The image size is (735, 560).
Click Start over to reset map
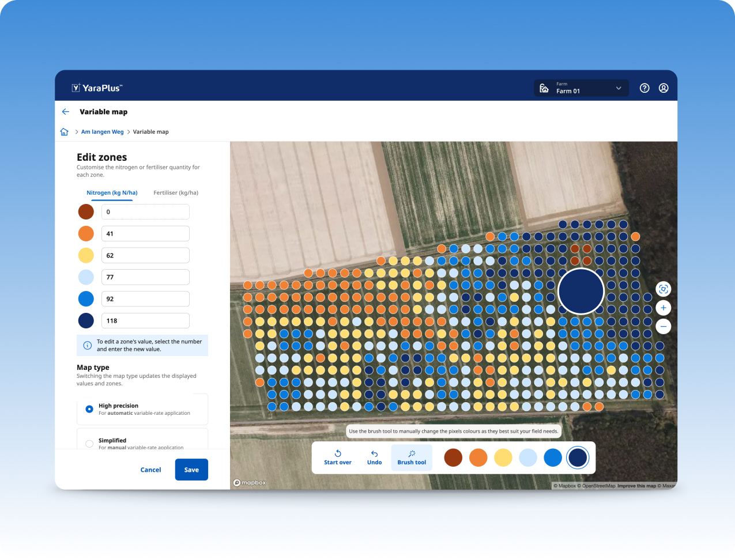338,457
